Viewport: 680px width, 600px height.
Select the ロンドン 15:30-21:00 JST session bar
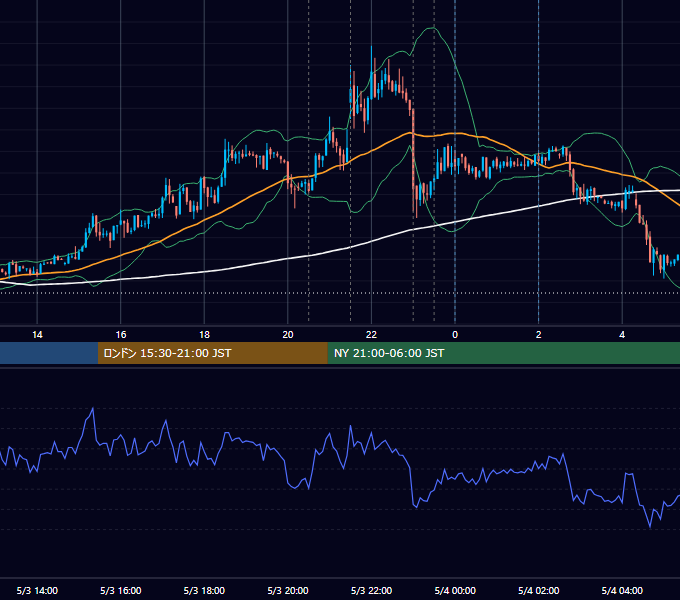click(212, 353)
